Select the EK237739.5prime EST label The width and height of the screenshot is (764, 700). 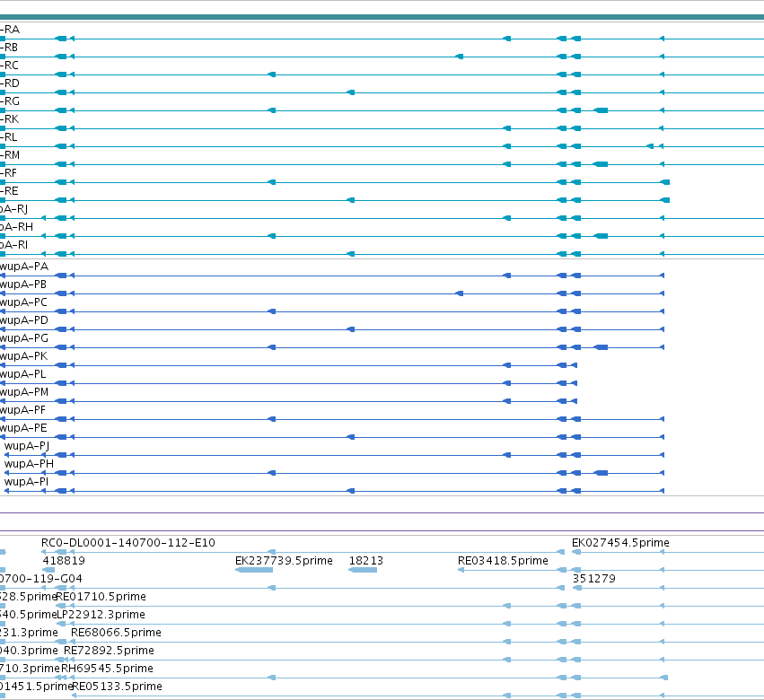tap(284, 561)
